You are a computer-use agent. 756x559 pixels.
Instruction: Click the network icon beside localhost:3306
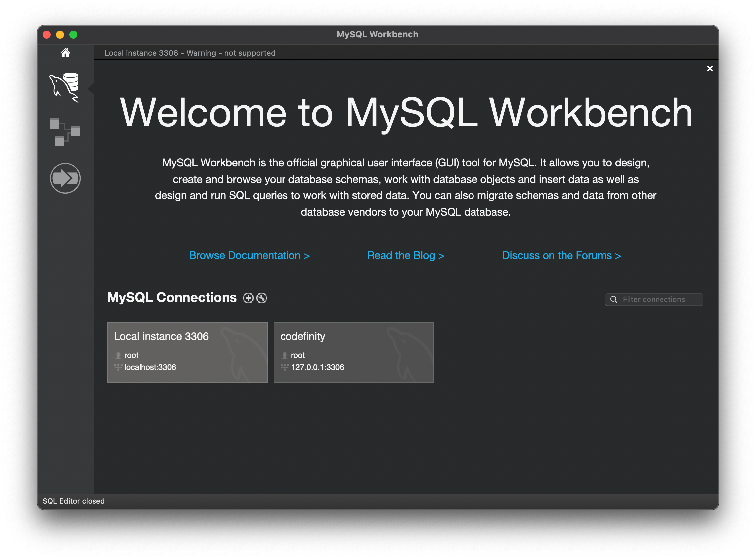pos(118,367)
